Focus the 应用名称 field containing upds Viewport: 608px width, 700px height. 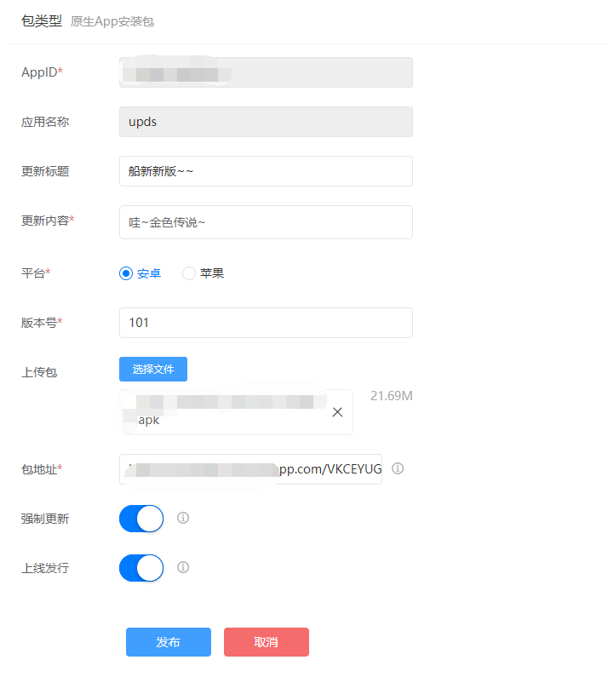pyautogui.click(x=266, y=122)
